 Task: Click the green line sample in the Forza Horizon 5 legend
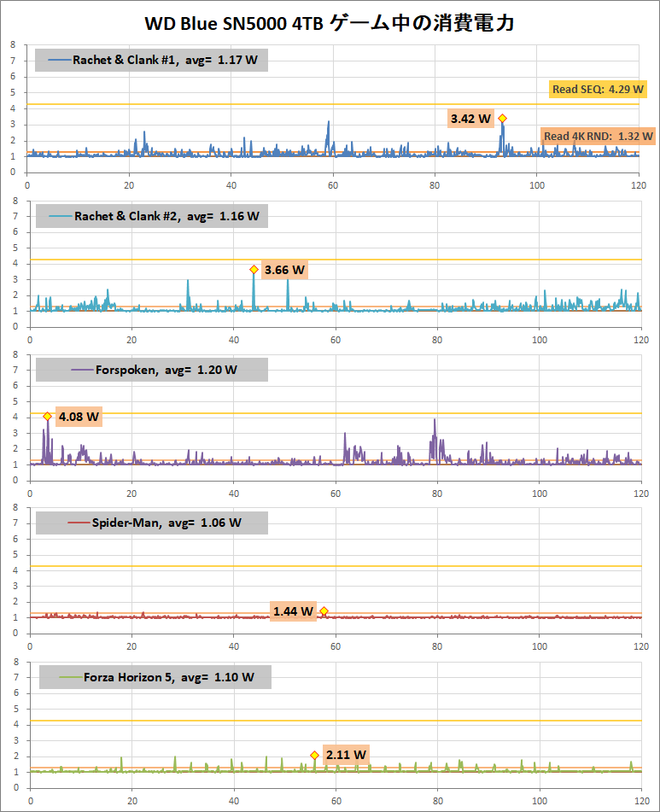[x=71, y=677]
